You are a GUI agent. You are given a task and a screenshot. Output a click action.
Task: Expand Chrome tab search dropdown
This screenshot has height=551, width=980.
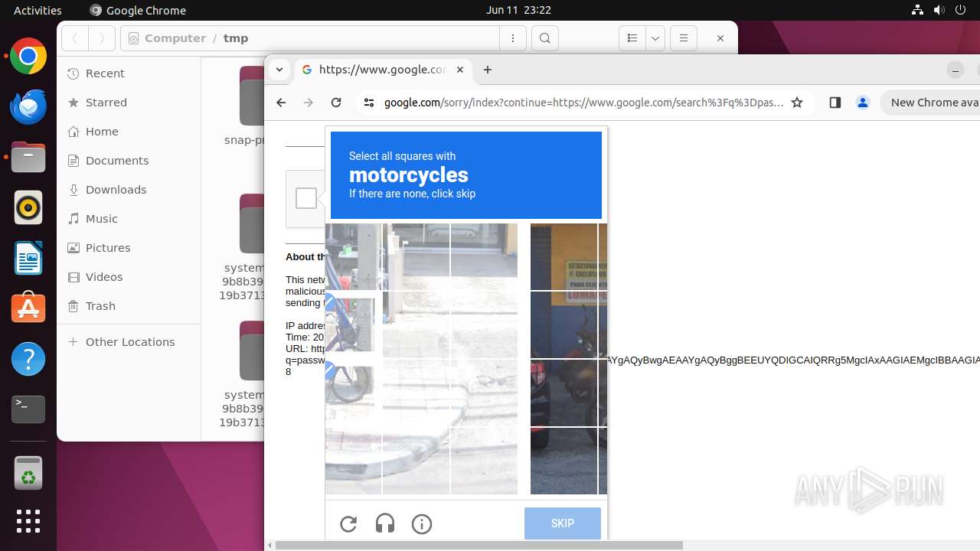279,70
